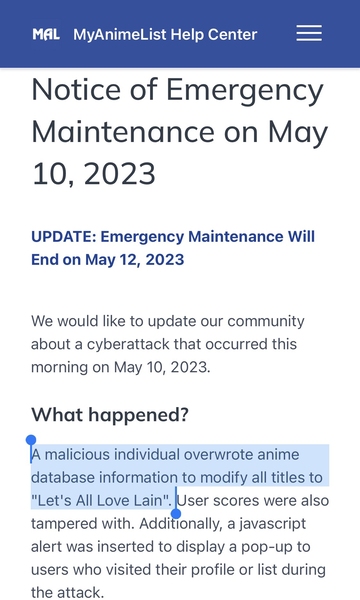Grab the text selection start handle

(x=31, y=440)
